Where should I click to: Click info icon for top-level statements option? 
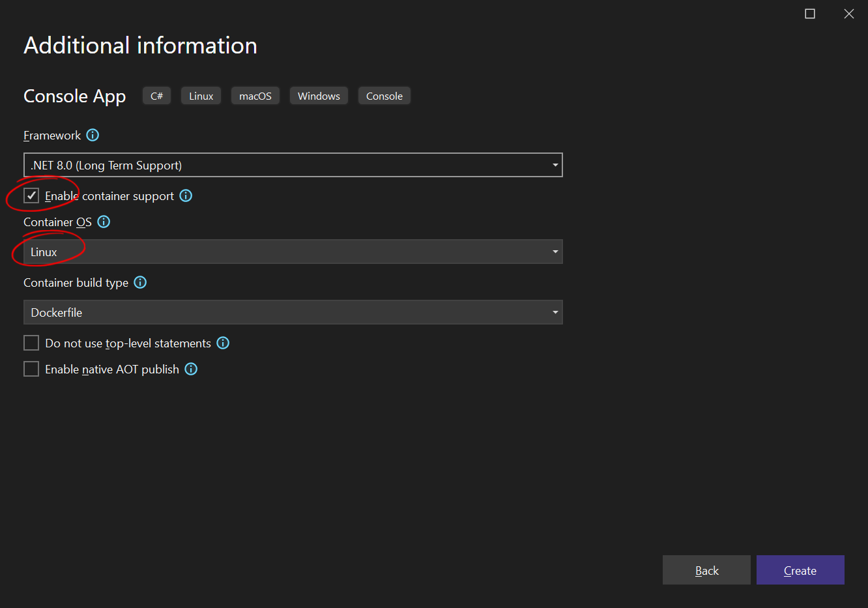click(x=223, y=343)
